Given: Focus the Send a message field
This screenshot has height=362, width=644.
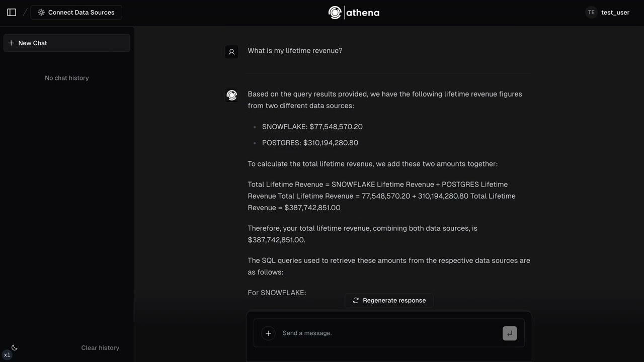Looking at the screenshot, I should (x=389, y=333).
